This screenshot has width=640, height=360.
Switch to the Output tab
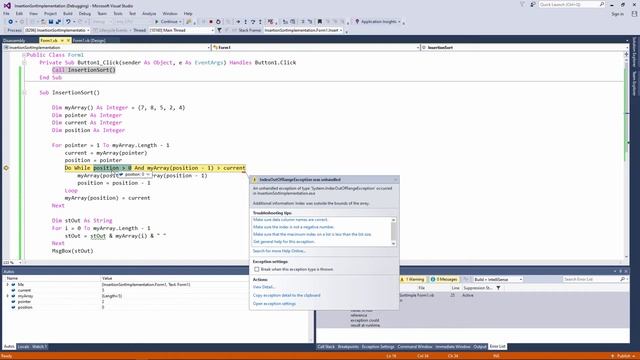pyautogui.click(x=480, y=347)
